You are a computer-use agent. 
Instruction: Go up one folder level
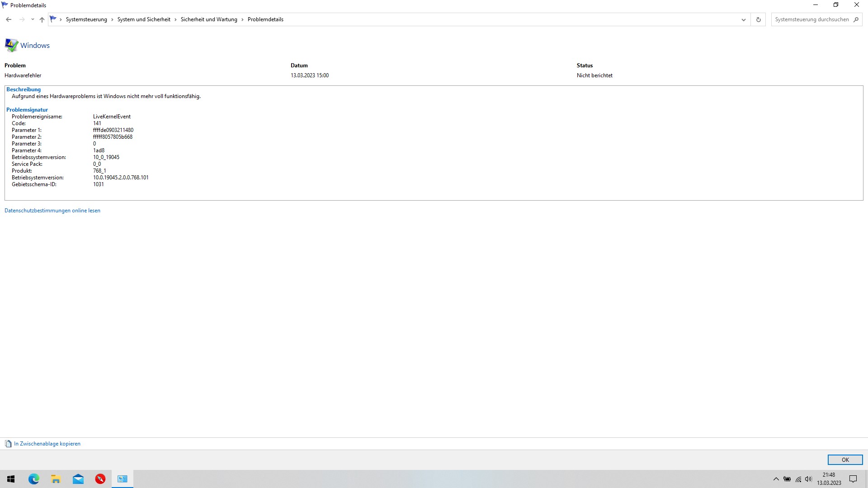[42, 19]
